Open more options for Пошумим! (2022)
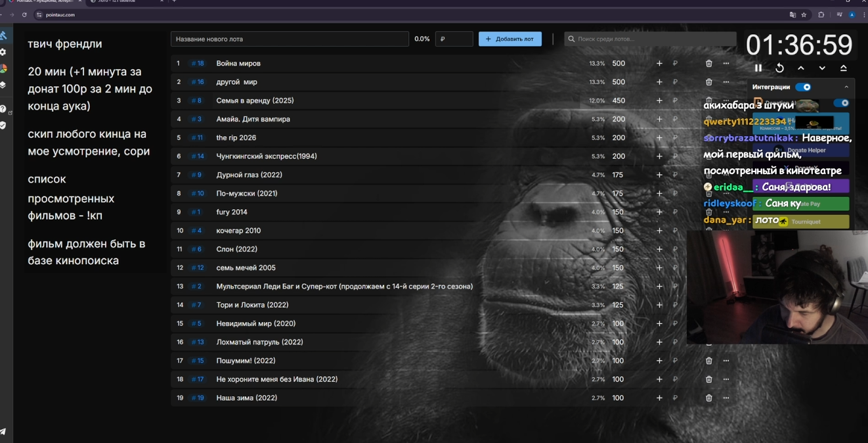 click(726, 361)
